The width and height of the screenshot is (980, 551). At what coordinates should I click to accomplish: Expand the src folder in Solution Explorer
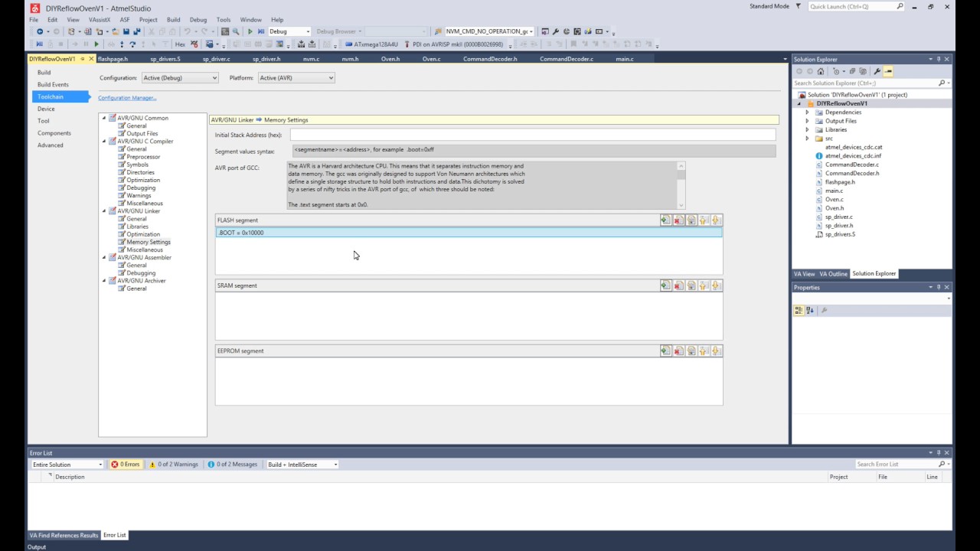[x=807, y=139]
